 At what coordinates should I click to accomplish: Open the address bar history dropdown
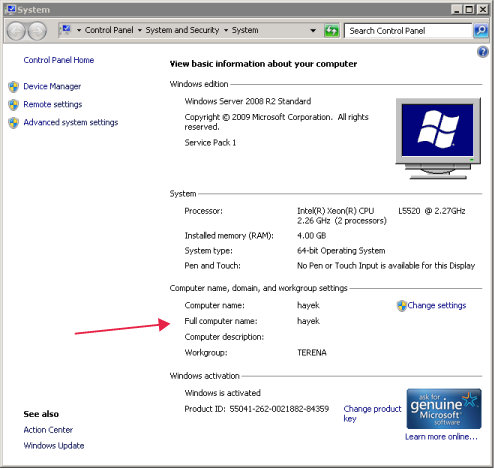point(313,31)
